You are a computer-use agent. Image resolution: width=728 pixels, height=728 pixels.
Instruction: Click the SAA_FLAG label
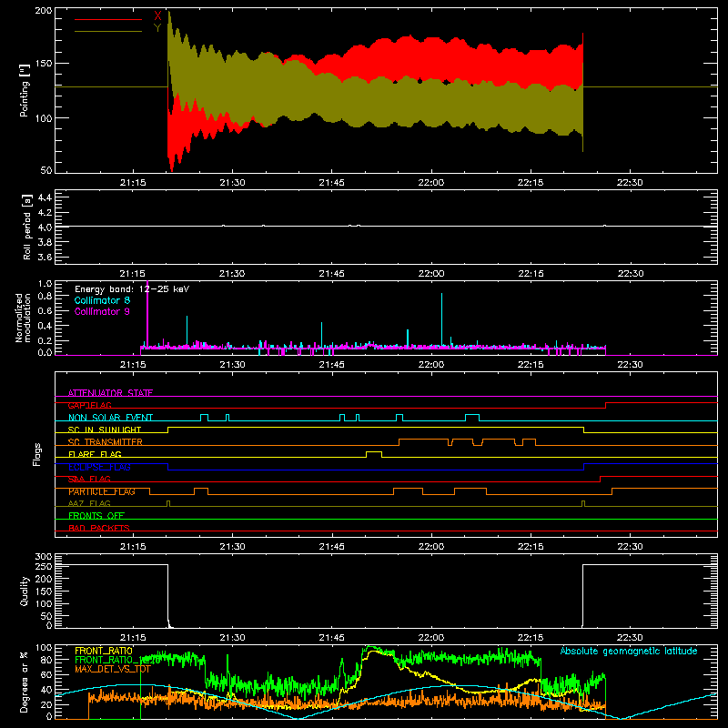tap(89, 479)
